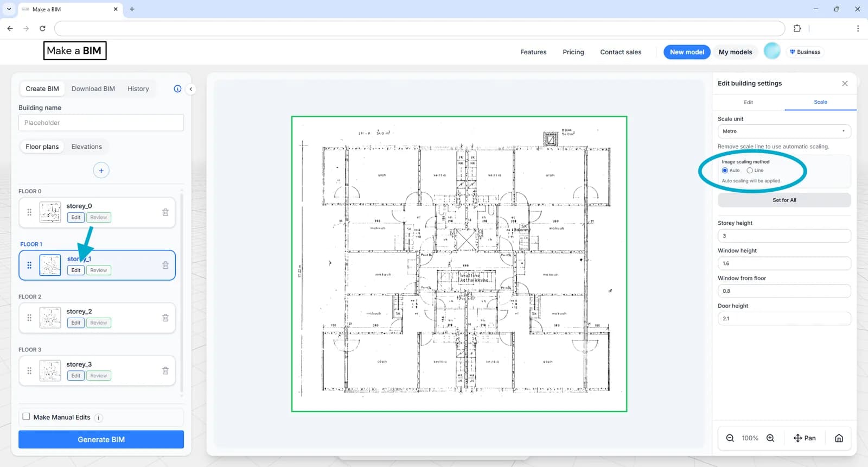Click the browser extensions puzzle icon

pyautogui.click(x=797, y=28)
